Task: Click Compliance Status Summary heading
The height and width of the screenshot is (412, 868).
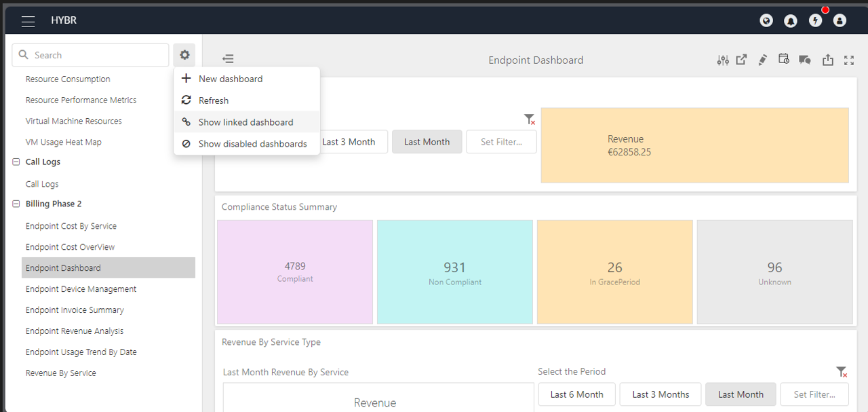Action: point(279,207)
